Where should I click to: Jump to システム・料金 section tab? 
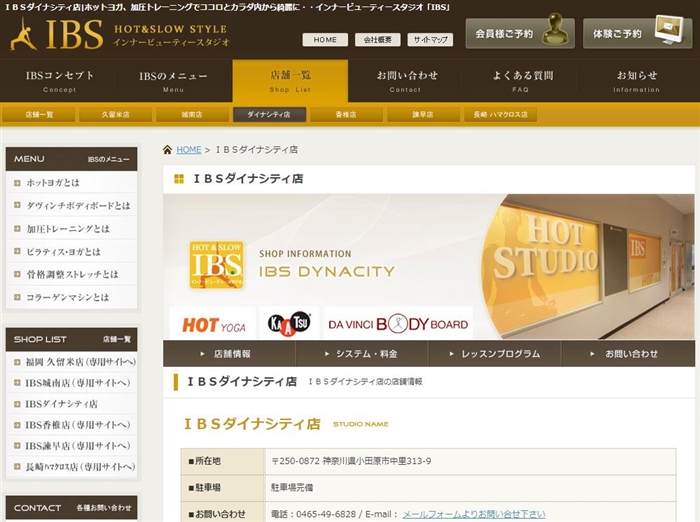click(x=362, y=354)
